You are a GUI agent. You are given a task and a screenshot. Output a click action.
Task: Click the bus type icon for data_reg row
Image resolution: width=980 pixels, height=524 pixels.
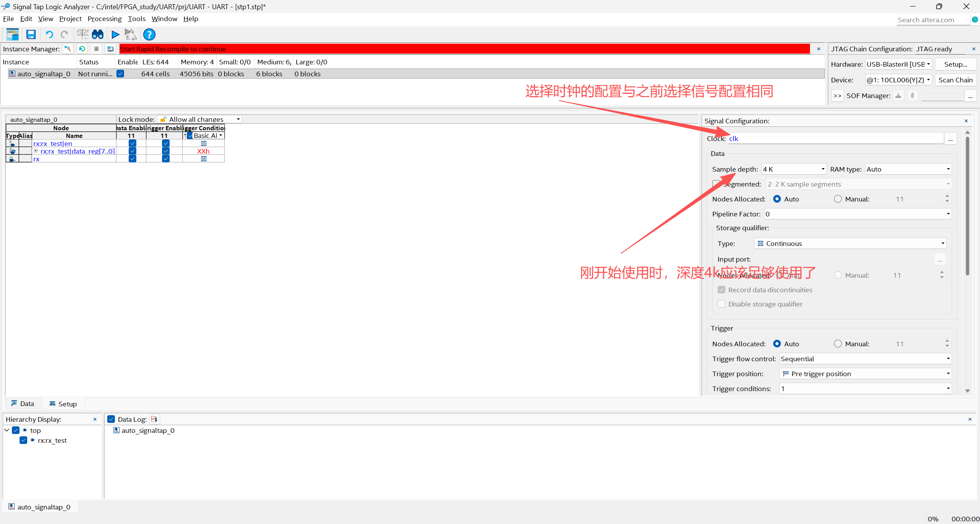pos(12,151)
